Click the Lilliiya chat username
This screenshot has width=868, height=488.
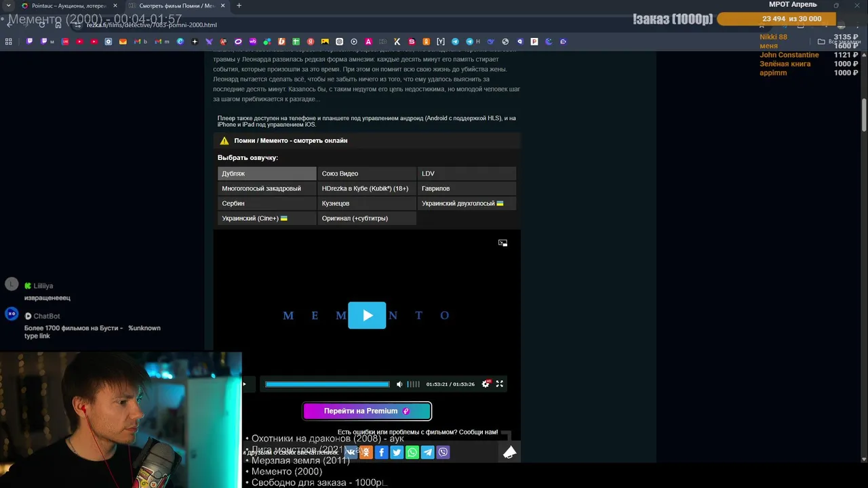click(x=43, y=286)
